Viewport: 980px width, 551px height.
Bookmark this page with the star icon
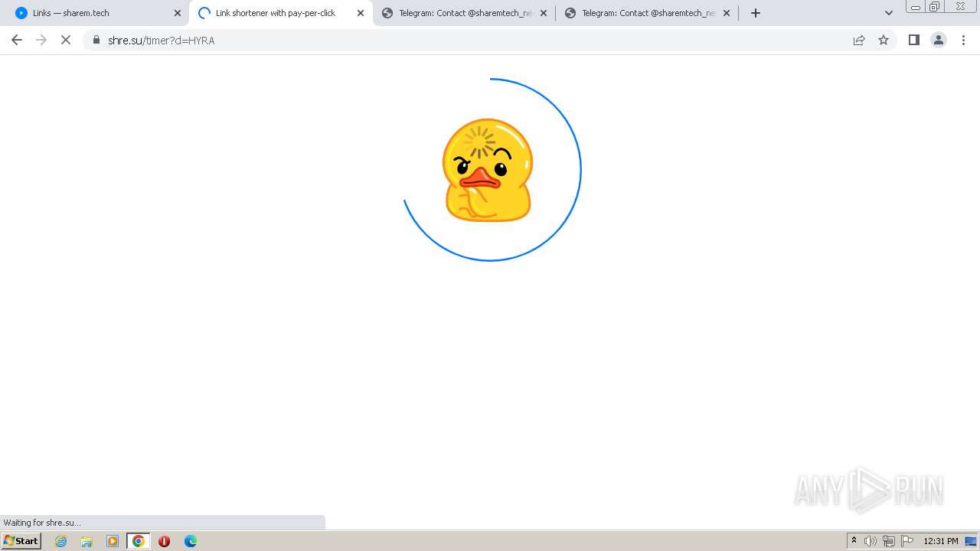[884, 40]
